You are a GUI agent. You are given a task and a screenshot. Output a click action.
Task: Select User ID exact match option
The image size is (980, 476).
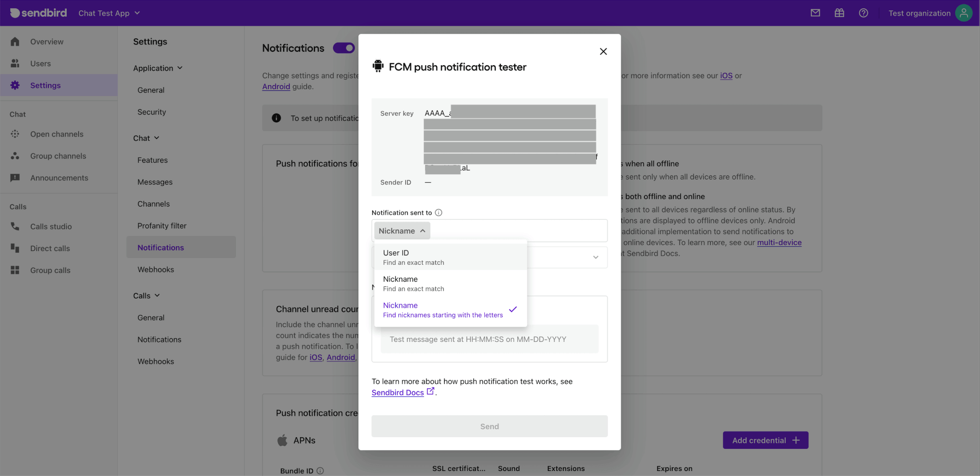click(x=451, y=257)
